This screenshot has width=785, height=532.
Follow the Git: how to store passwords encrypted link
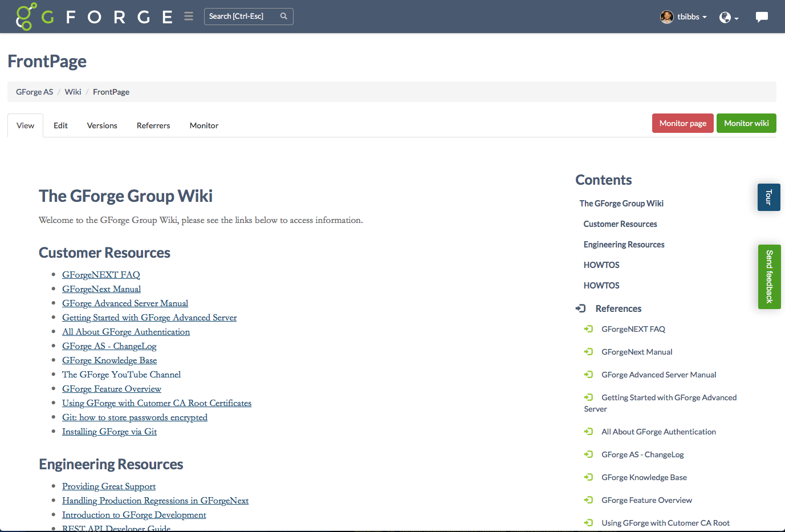135,417
